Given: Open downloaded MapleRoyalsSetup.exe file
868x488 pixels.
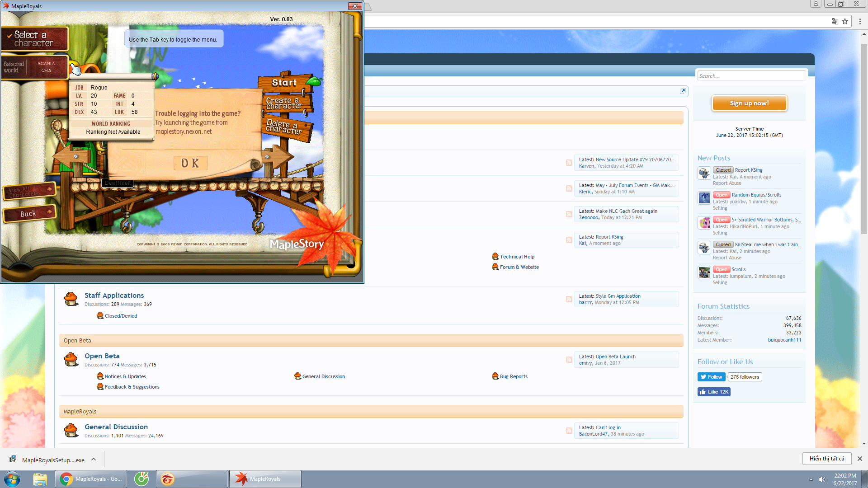Looking at the screenshot, I should [47, 460].
